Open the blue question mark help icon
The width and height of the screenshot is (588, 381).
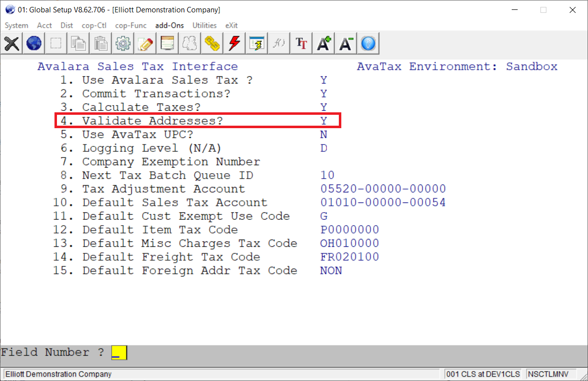tap(368, 44)
